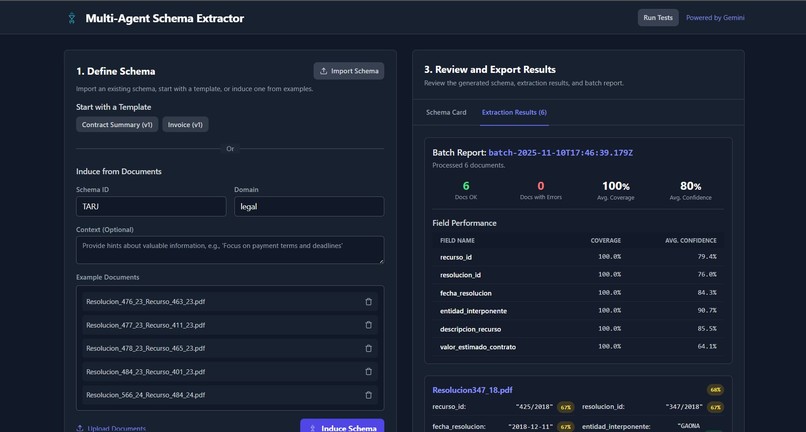Image resolution: width=806 pixels, height=432 pixels.
Task: Click the extracted recurso_id value "425/2018"
Action: tap(534, 407)
